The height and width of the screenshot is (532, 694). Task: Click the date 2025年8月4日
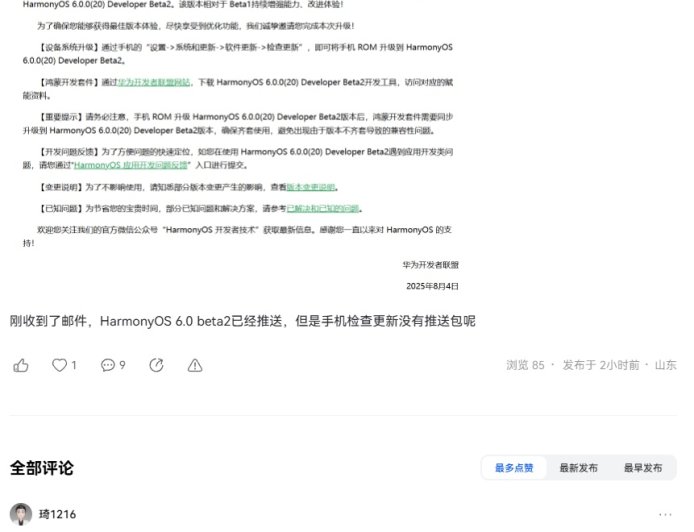point(432,286)
